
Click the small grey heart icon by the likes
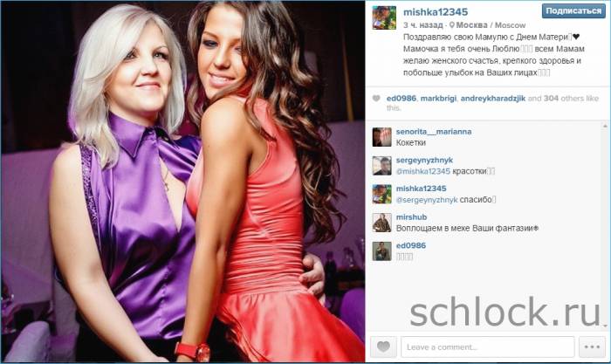[x=376, y=99]
